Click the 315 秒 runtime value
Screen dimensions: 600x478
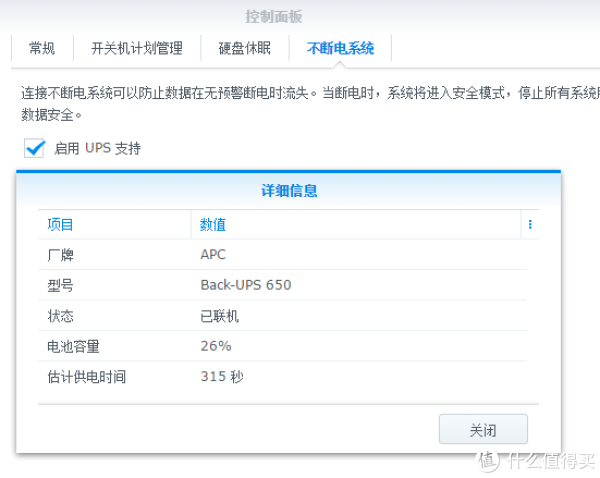click(222, 377)
